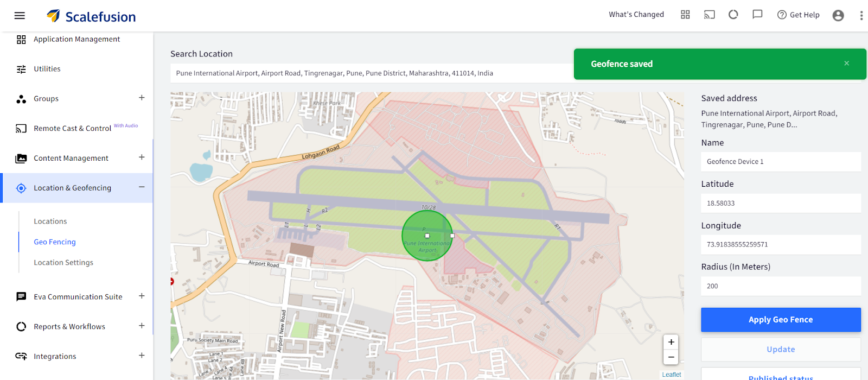
Task: Select Geo Fencing submenu item
Action: [55, 242]
